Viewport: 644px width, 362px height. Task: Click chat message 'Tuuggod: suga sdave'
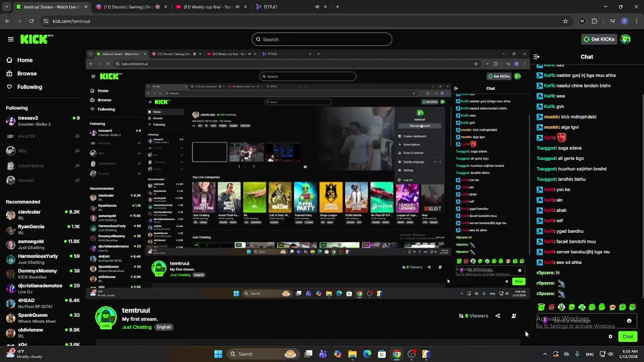click(x=558, y=148)
